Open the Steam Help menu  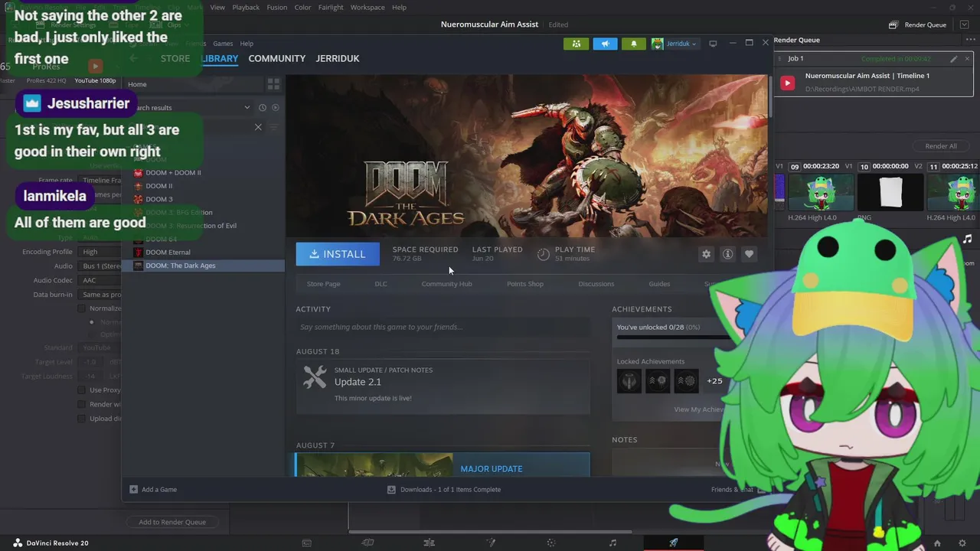(x=247, y=44)
